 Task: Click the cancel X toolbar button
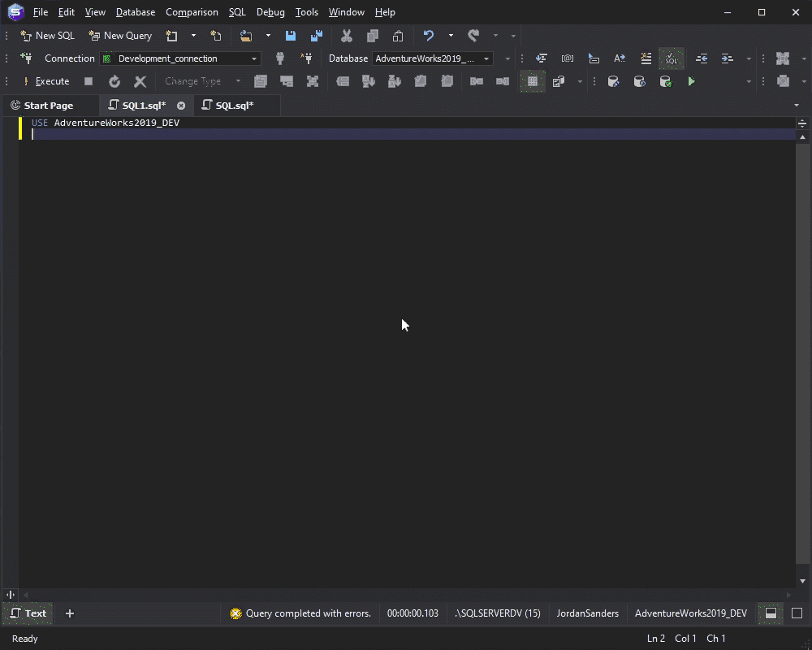[x=140, y=81]
